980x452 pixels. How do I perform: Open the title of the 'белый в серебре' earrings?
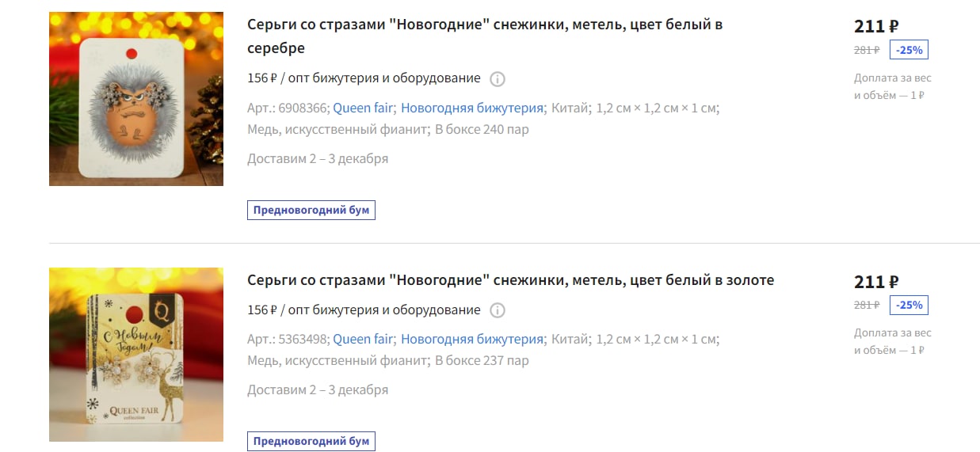(485, 36)
